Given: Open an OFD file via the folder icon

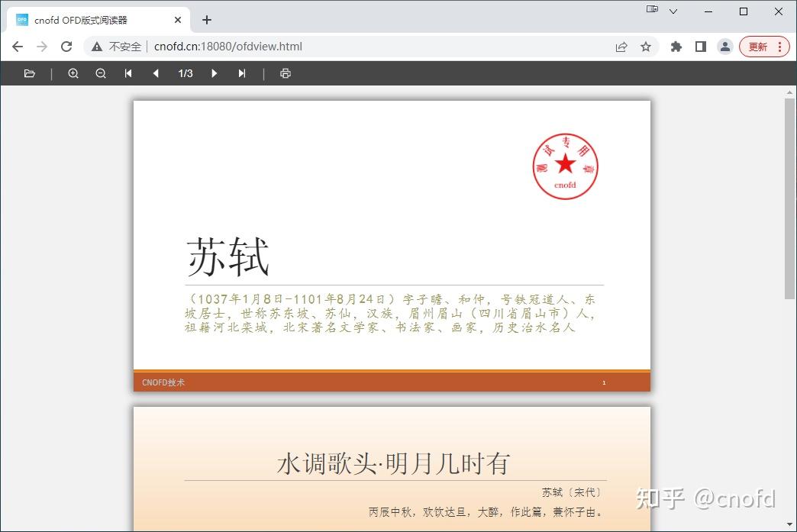Looking at the screenshot, I should pyautogui.click(x=29, y=73).
